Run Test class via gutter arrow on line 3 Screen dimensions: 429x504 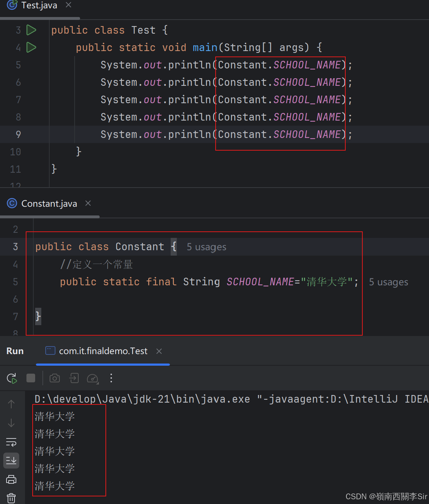pyautogui.click(x=31, y=30)
